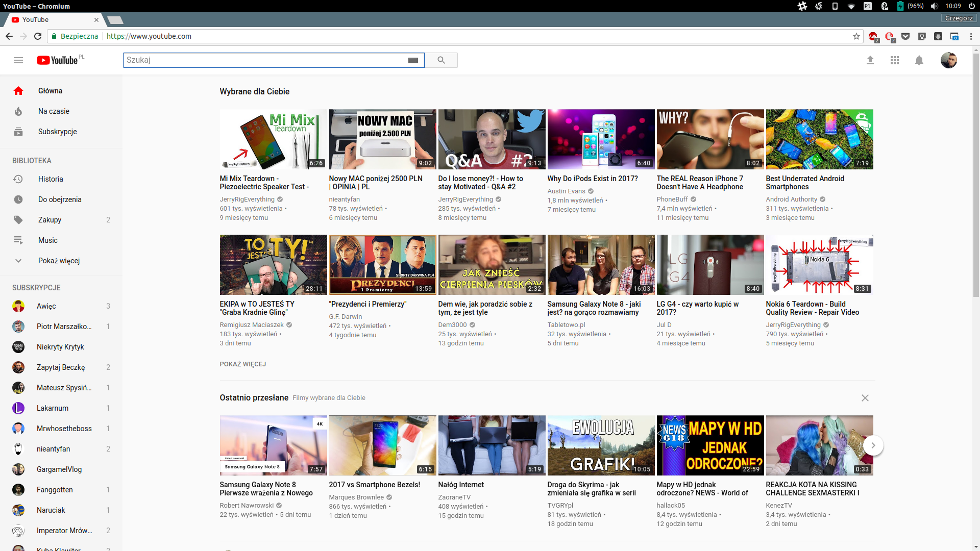Open the on-screen keyboard in search box
The width and height of the screenshot is (980, 551).
tap(413, 60)
